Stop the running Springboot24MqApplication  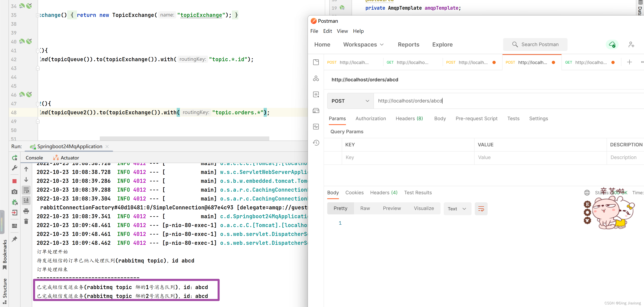click(x=14, y=181)
